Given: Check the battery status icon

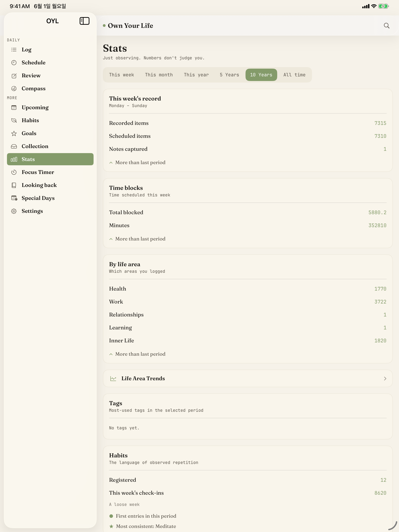Looking at the screenshot, I should click(x=383, y=6).
